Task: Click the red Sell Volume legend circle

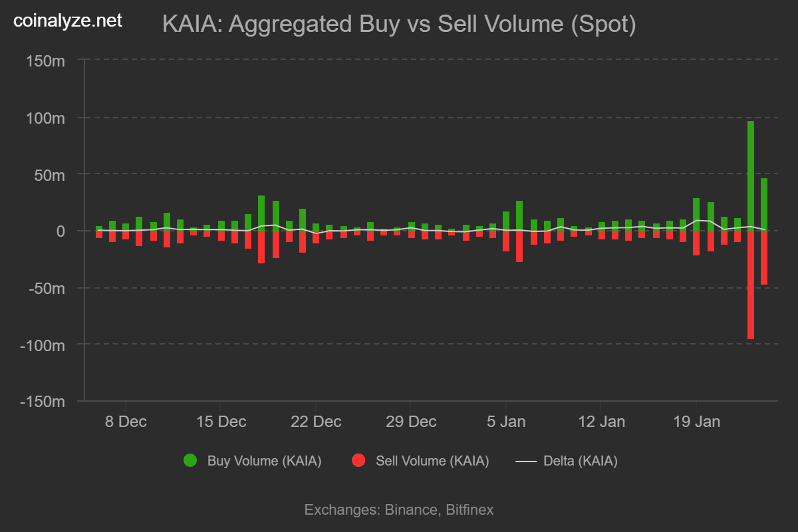Action: 359,461
